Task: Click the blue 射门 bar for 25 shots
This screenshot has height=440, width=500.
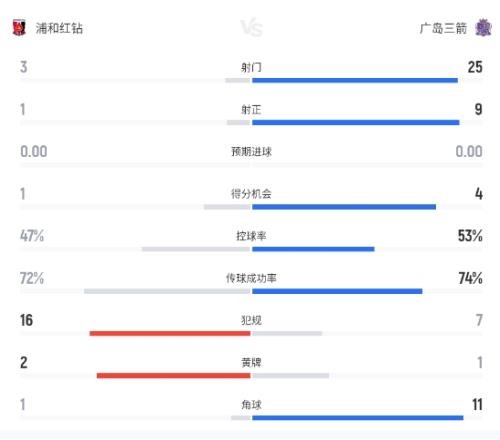Action: point(355,80)
